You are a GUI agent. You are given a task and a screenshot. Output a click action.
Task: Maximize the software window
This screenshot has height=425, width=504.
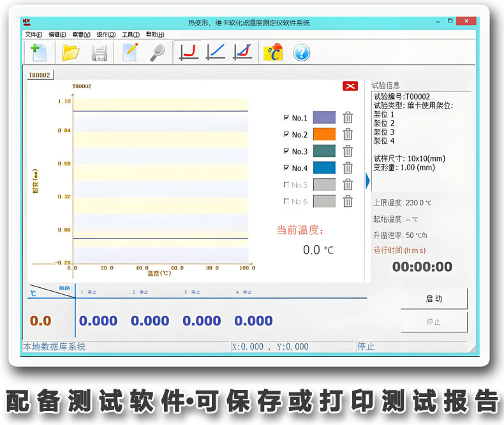450,21
